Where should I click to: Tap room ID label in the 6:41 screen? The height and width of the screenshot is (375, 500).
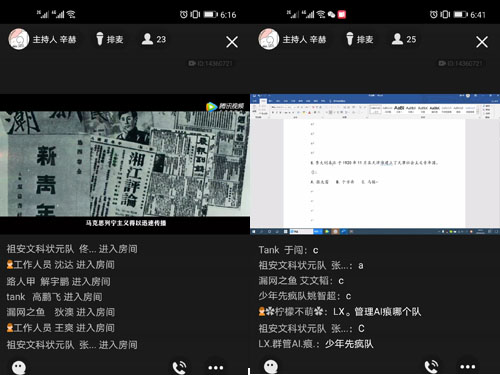(460, 63)
